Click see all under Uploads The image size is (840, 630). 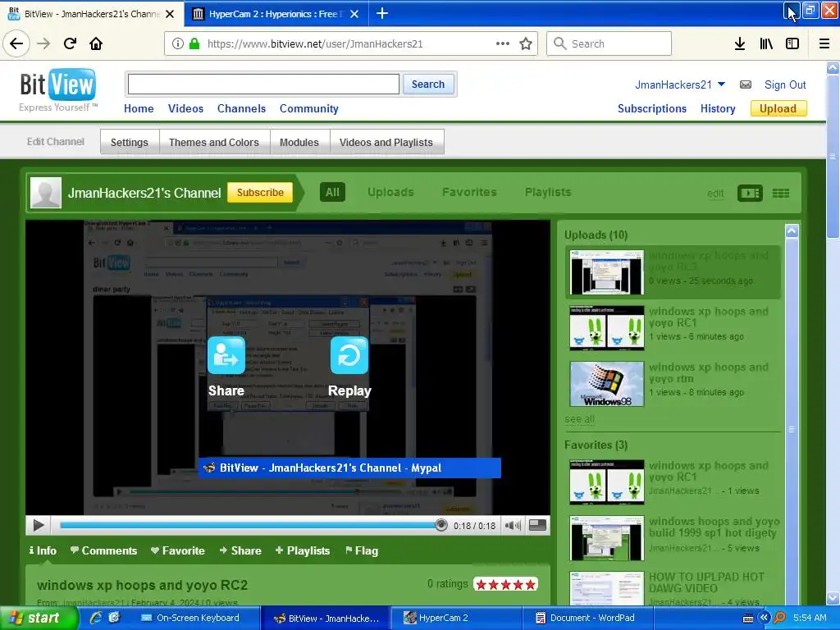[580, 419]
